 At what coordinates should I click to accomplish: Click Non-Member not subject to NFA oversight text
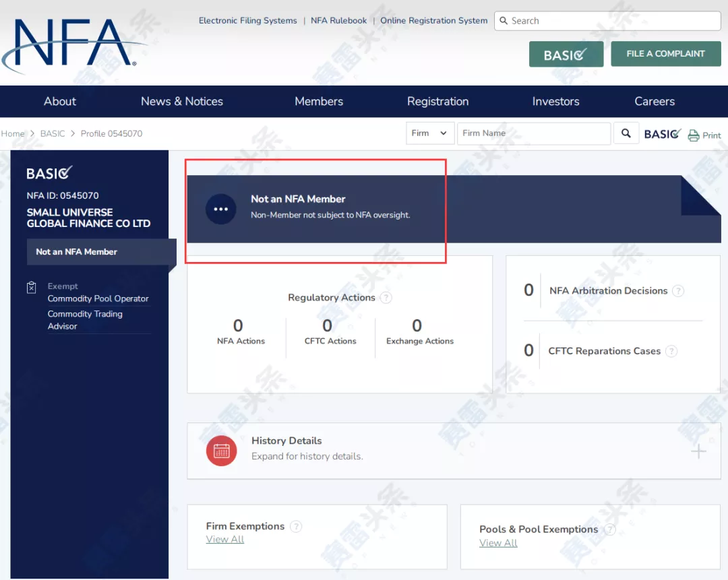(330, 216)
